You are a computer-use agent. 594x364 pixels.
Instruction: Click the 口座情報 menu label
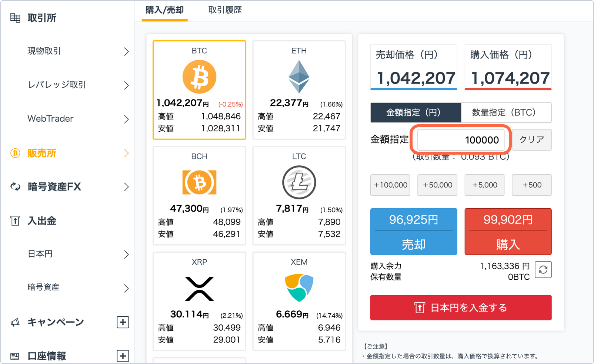[47, 356]
